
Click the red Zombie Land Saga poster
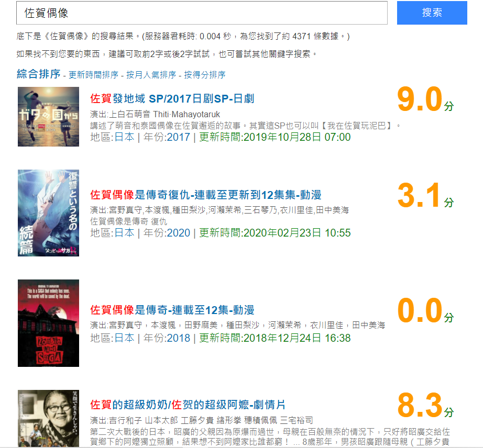click(x=48, y=323)
